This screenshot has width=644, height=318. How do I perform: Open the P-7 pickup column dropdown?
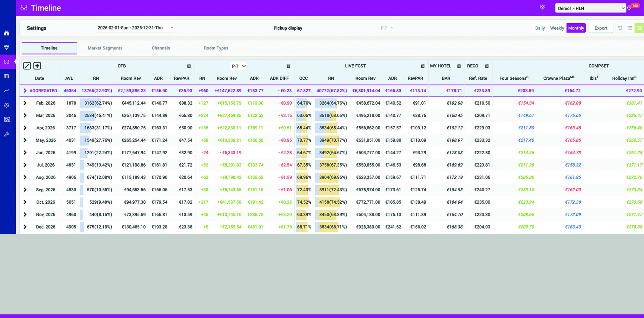coord(238,66)
